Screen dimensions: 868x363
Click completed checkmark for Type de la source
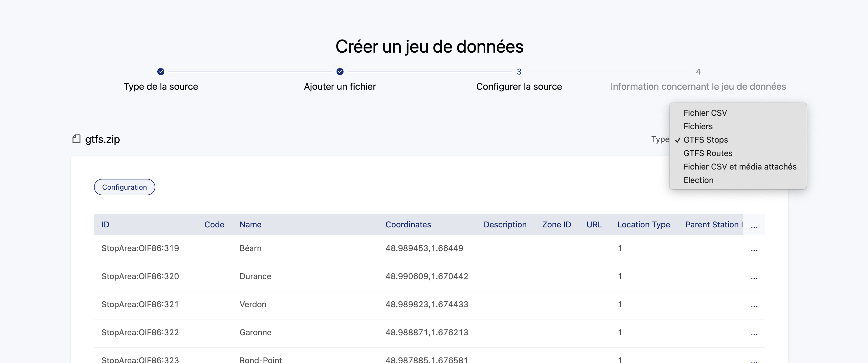161,72
